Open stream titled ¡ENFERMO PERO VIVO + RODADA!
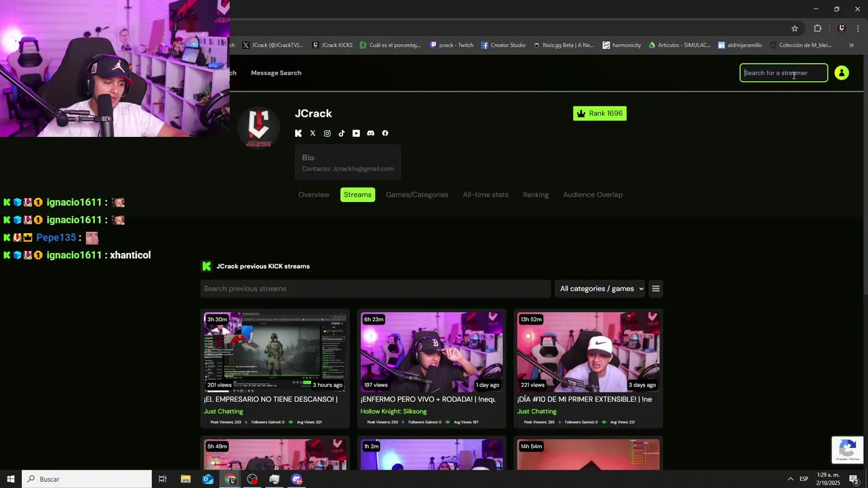This screenshot has height=488, width=868. (428, 399)
